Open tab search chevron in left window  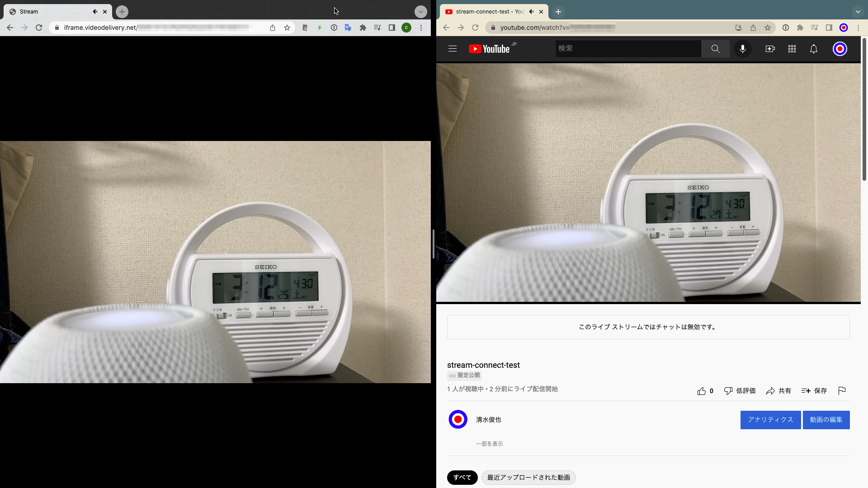421,11
